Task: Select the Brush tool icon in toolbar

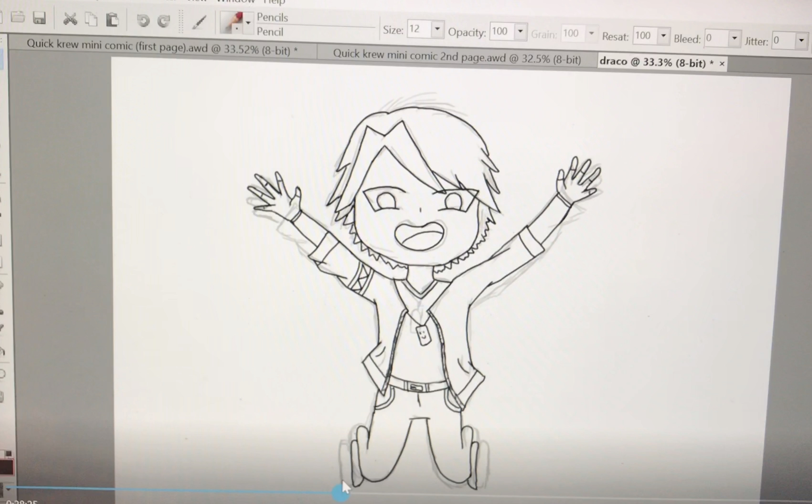Action: (x=199, y=22)
